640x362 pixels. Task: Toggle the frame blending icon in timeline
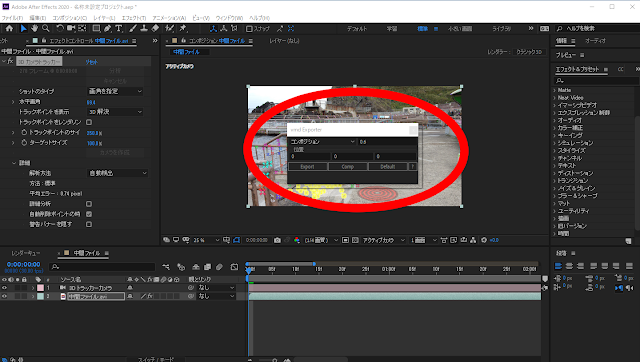click(x=207, y=267)
